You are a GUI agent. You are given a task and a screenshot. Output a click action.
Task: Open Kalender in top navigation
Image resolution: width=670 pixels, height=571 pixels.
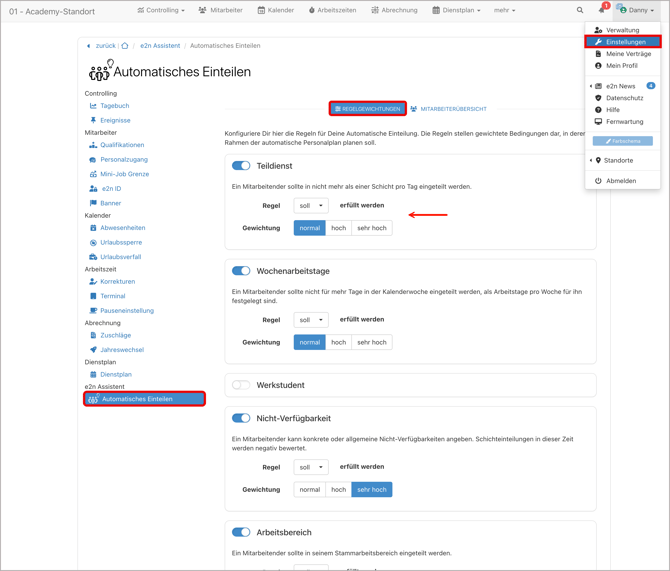point(276,10)
